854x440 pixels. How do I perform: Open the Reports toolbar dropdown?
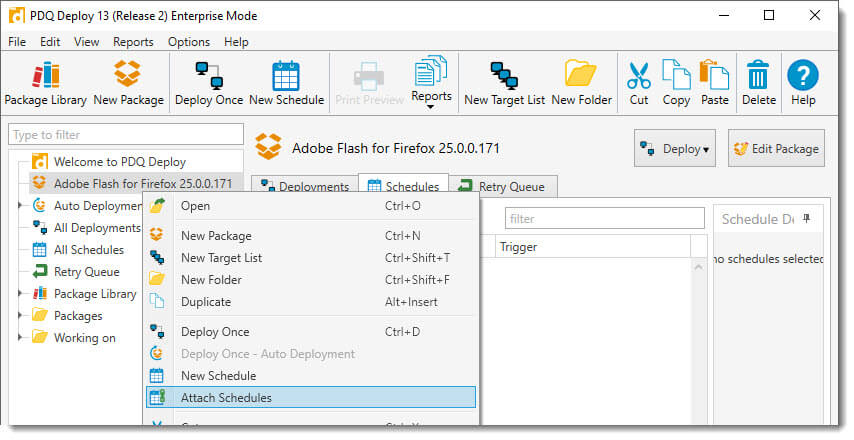click(431, 83)
